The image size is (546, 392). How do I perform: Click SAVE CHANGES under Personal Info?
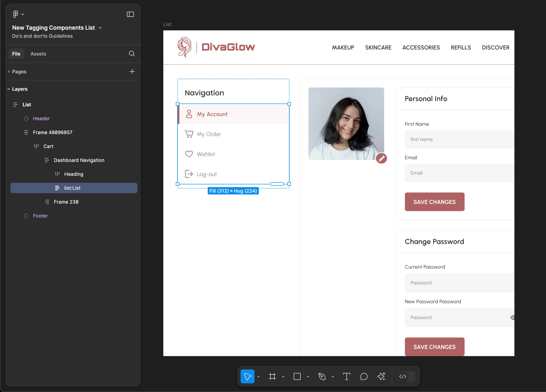(x=434, y=202)
